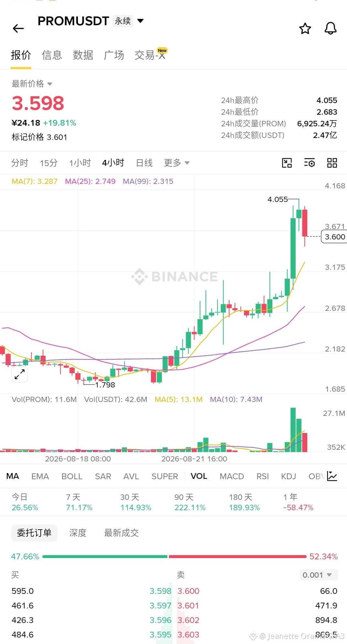This screenshot has height=644, width=347.
Task: Select the 180天 189.93% performance
Action: (x=244, y=502)
